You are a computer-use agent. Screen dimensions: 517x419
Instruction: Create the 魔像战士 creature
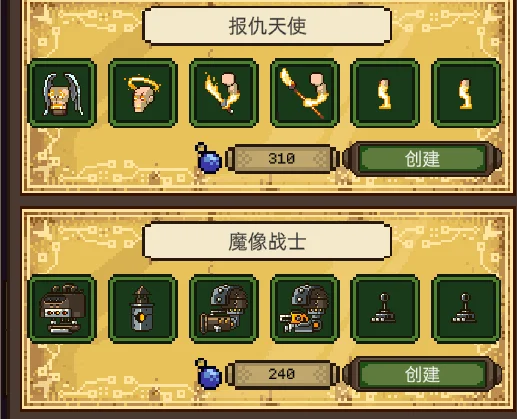pyautogui.click(x=422, y=374)
